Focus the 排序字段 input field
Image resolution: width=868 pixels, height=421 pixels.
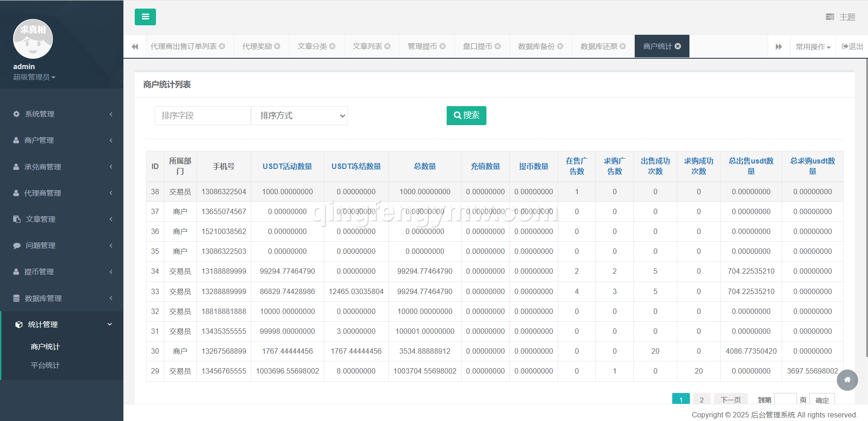(x=203, y=116)
